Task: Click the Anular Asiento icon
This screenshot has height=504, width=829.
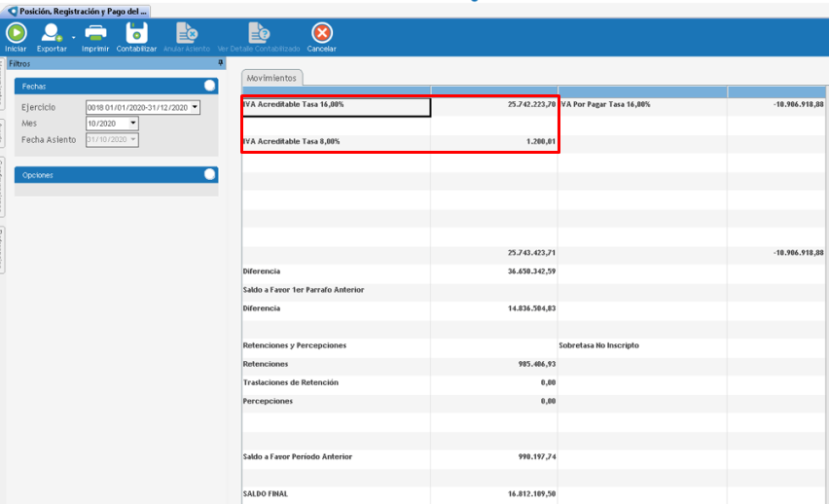Action: pos(186,33)
